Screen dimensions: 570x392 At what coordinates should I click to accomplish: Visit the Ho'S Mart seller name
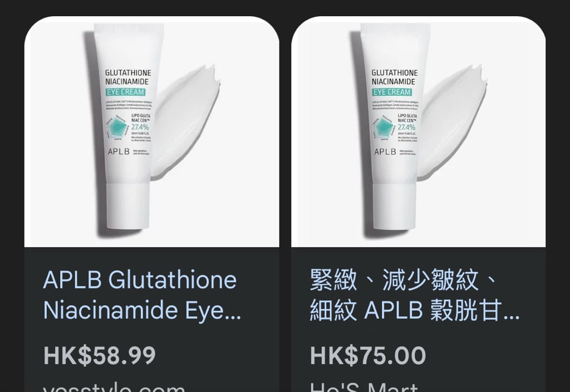tap(364, 387)
